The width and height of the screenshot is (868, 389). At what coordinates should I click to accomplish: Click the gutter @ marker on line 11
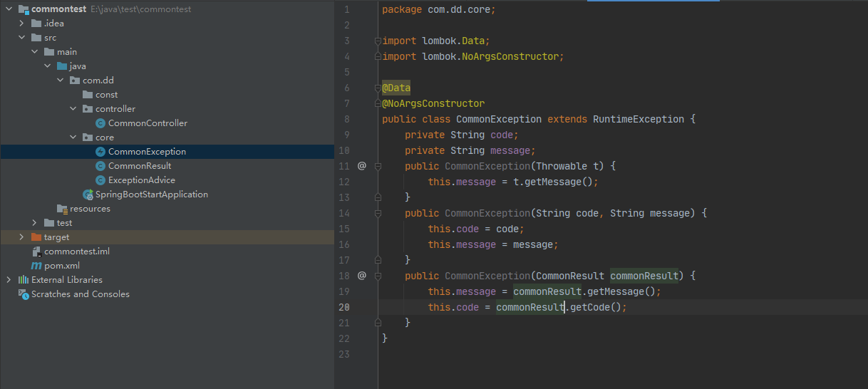coord(361,166)
